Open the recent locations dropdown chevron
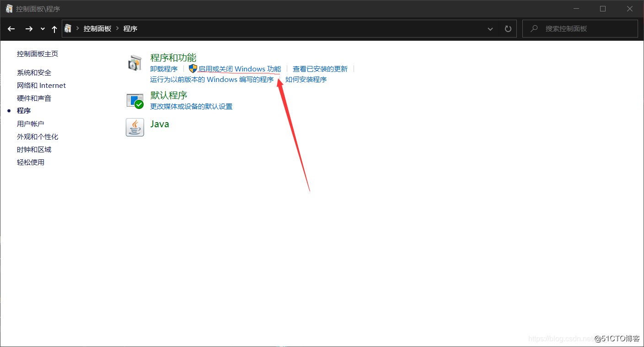Viewport: 644px width, 347px height. point(43,29)
